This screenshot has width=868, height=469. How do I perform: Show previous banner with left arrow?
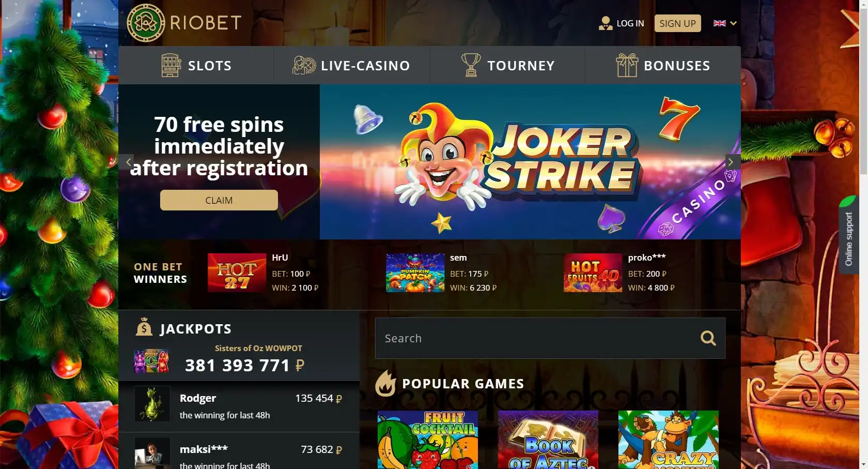coord(127,162)
